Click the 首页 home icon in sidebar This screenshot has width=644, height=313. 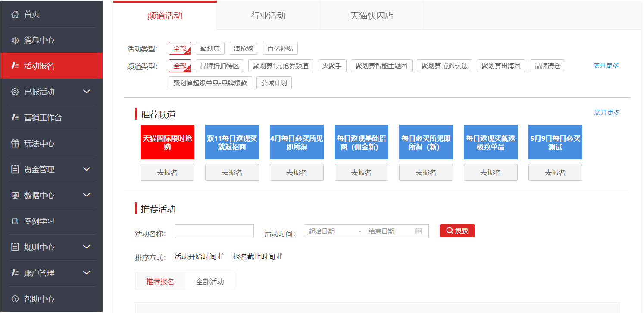pos(16,14)
